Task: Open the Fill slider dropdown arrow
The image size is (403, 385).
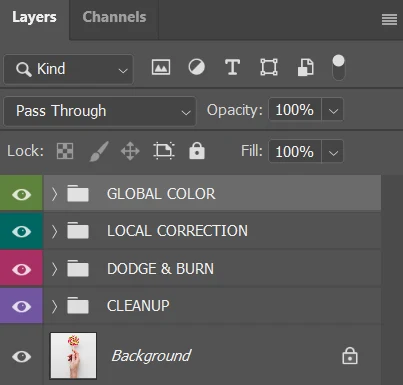Action: (333, 152)
